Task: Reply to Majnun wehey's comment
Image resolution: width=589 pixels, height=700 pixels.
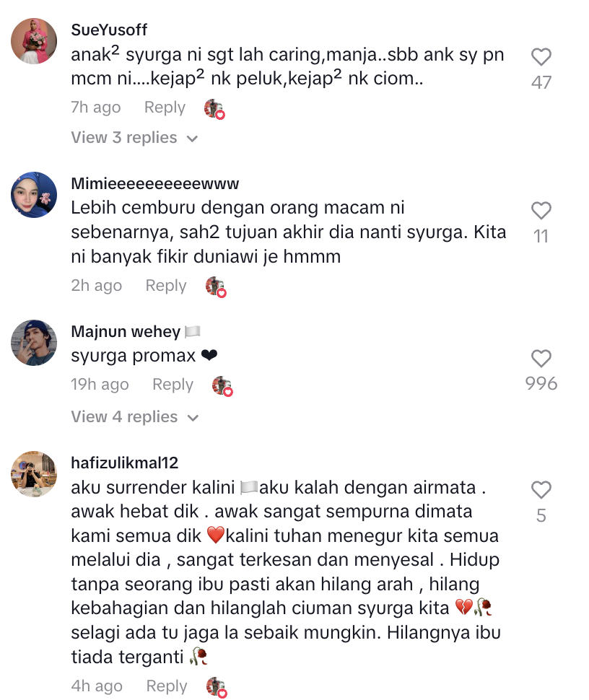Action: pyautogui.click(x=173, y=385)
